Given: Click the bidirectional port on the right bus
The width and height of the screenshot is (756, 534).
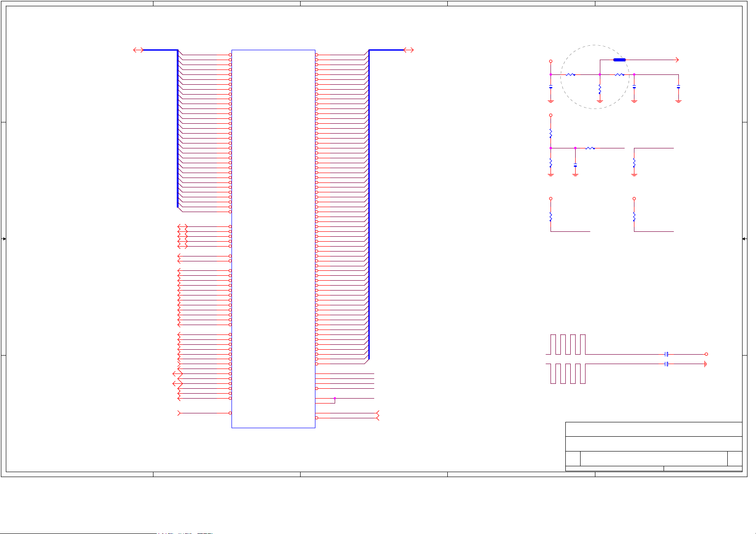Looking at the screenshot, I should [408, 50].
